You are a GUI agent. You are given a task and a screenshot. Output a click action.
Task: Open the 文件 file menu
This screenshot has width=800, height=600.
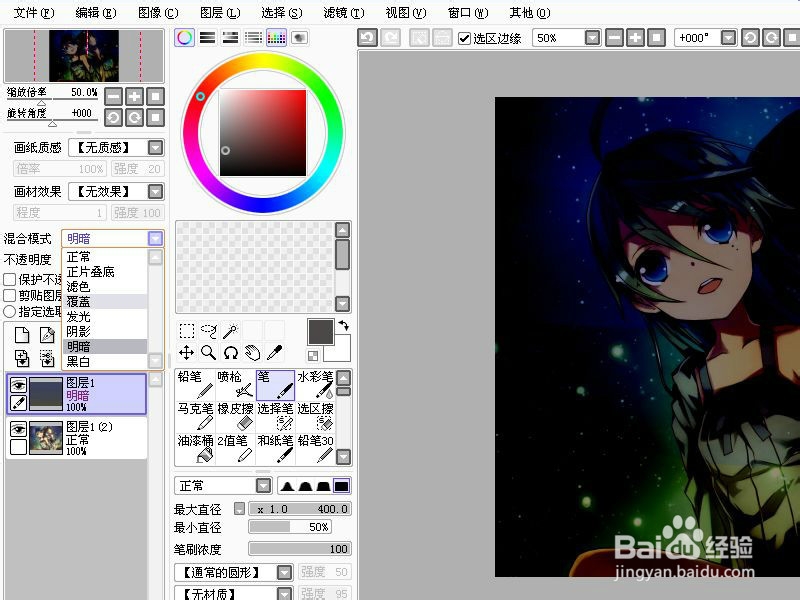(x=34, y=13)
